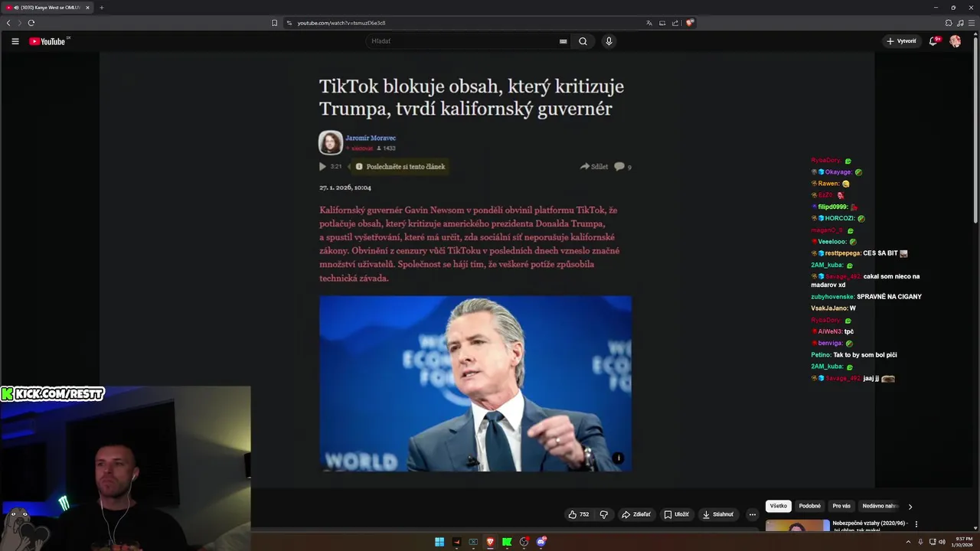Open options for the Nebezpečné vzťahy video

tap(916, 524)
